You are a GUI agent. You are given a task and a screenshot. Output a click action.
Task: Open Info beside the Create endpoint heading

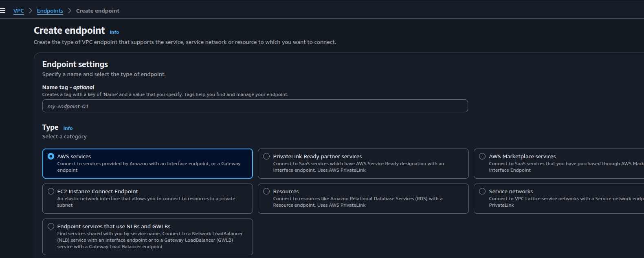point(114,32)
